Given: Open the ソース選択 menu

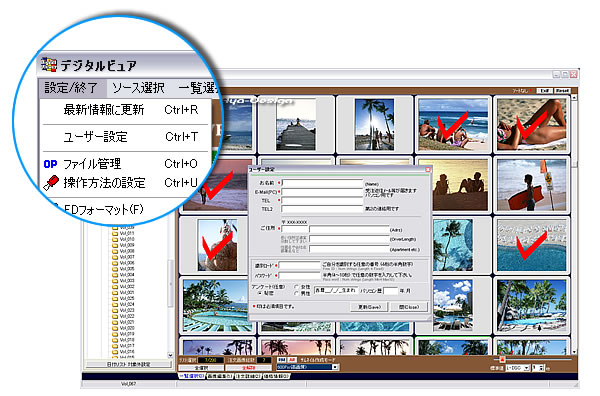Looking at the screenshot, I should 139,88.
